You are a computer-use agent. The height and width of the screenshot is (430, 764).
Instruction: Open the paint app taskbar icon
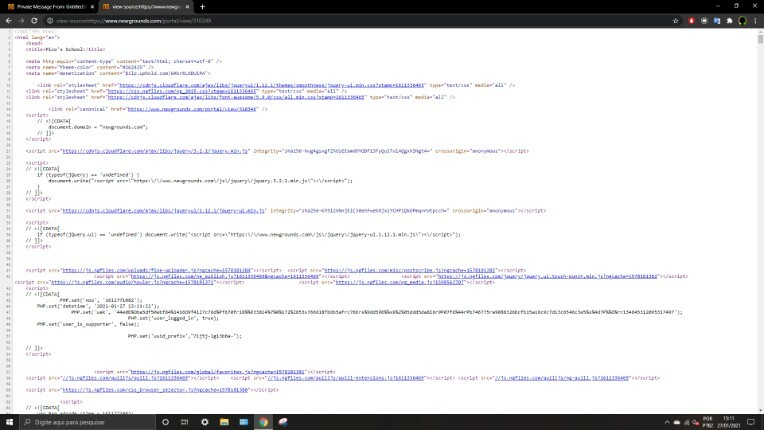283,422
